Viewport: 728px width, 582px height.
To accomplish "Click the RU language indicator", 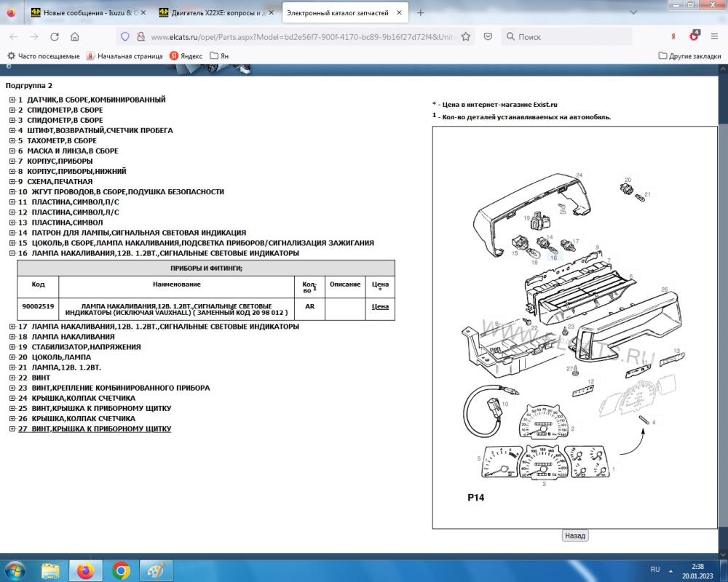I will (x=654, y=569).
